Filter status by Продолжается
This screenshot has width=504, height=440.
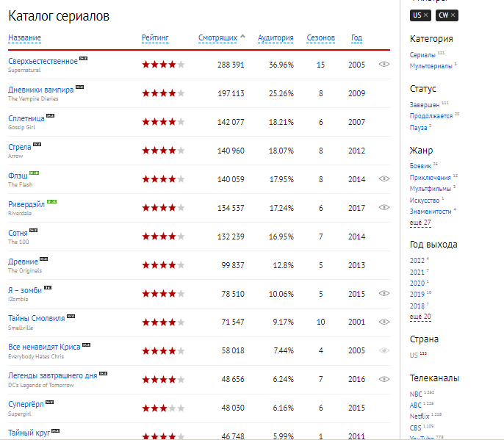[x=431, y=116]
